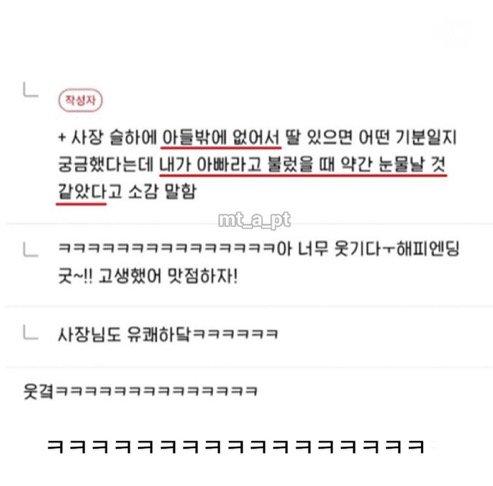The height and width of the screenshot is (486, 493).
Task: Select the comment text 사장님도 유쾌하닼ㅋㅋㅋ
Action: pyautogui.click(x=168, y=334)
